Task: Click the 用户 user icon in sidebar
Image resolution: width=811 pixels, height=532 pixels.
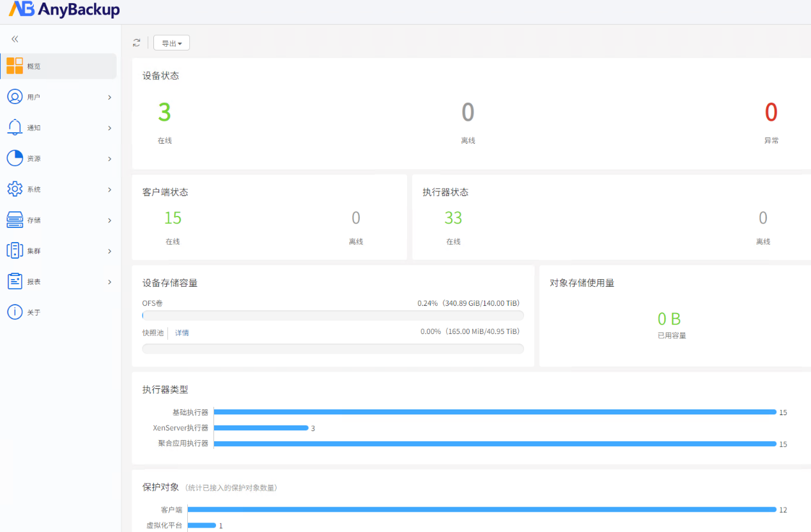Action: pyautogui.click(x=15, y=97)
